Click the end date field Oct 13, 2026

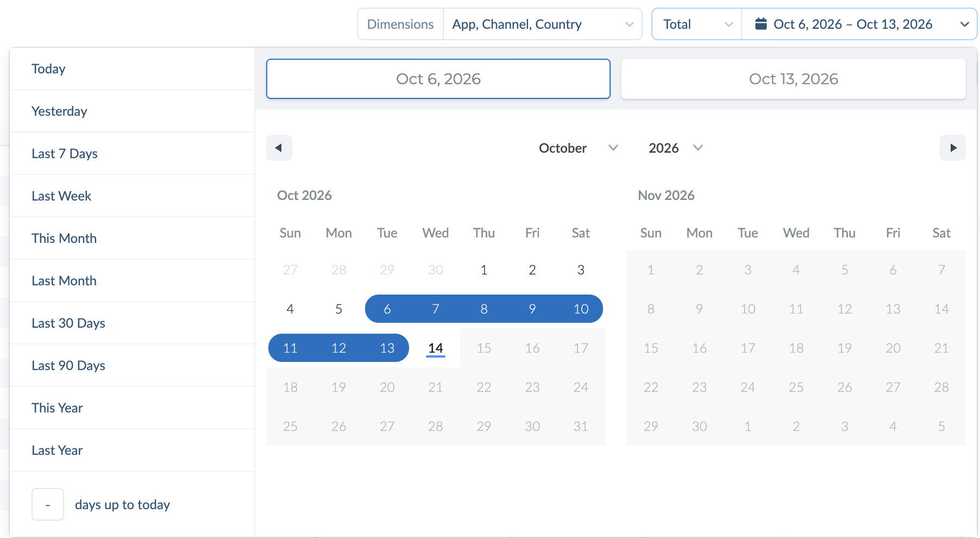(x=794, y=79)
